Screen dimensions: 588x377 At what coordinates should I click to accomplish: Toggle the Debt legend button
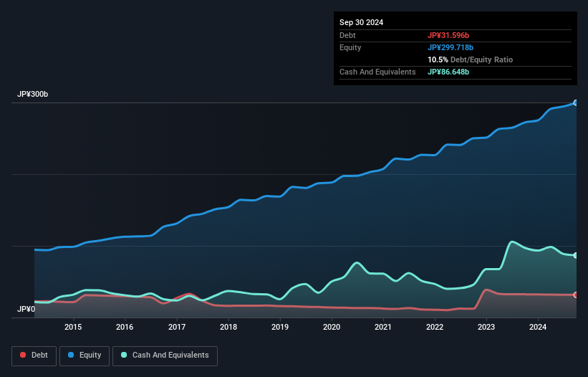33,355
